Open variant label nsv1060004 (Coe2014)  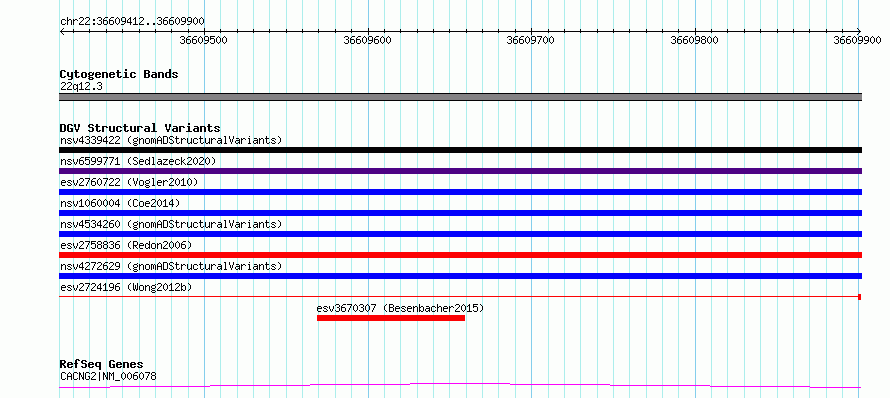(x=120, y=203)
